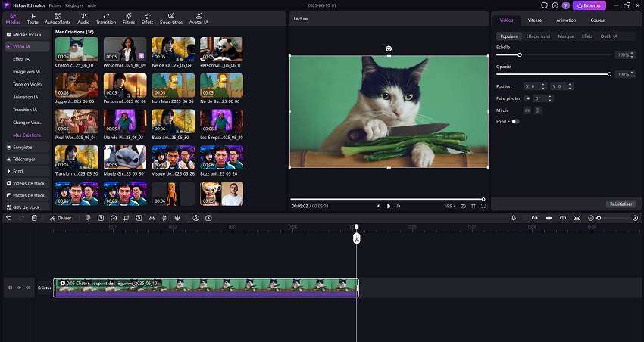This screenshot has height=342, width=644.
Task: Click the microphone voice-over icon
Action: [514, 218]
